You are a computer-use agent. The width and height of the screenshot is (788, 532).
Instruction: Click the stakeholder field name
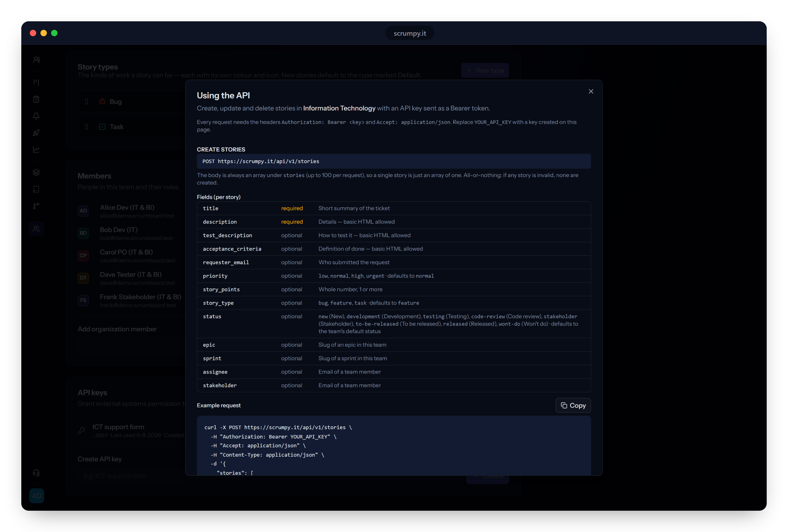pyautogui.click(x=220, y=386)
